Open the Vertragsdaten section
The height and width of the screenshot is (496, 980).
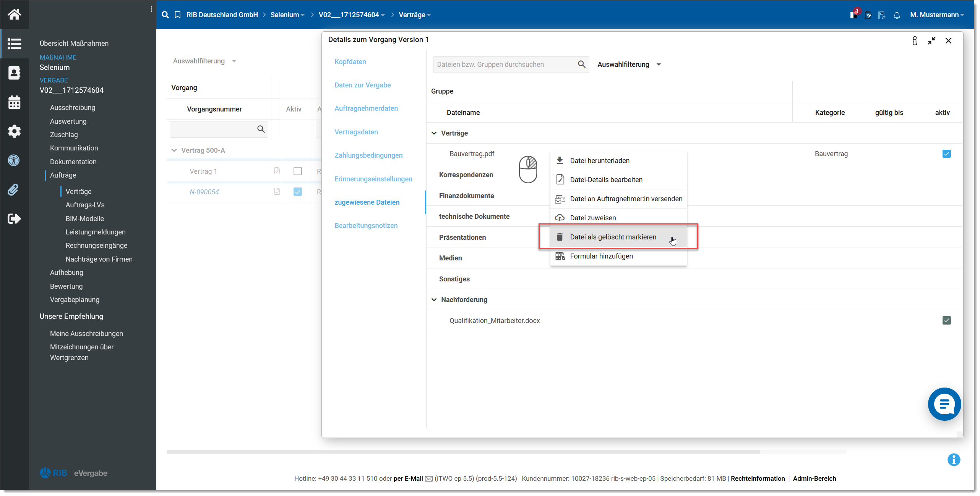pyautogui.click(x=356, y=132)
